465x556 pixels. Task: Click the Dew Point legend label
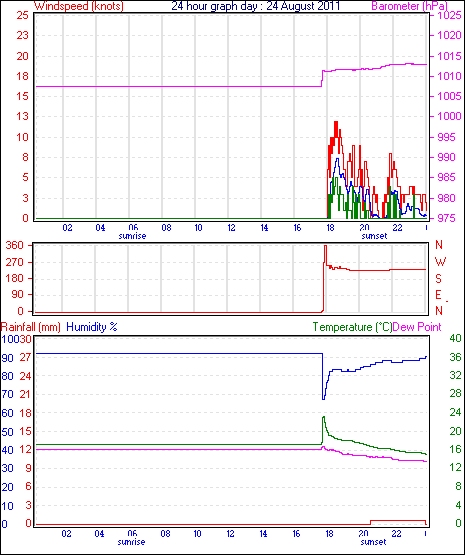(x=417, y=327)
